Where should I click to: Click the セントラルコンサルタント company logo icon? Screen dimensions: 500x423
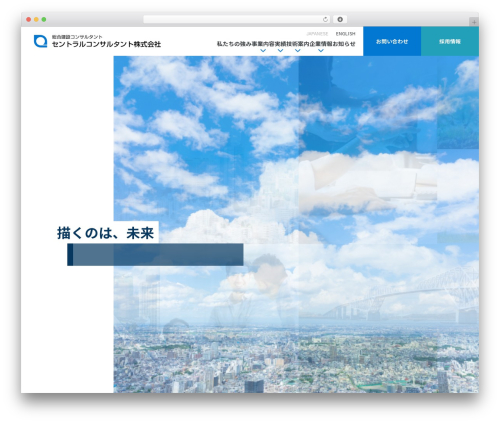(40, 41)
